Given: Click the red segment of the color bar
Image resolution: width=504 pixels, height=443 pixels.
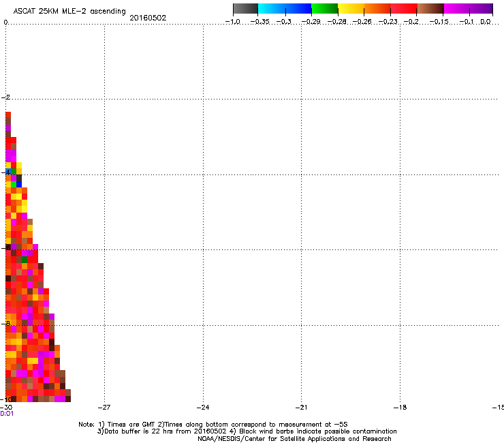Looking at the screenshot, I should (x=404, y=9).
